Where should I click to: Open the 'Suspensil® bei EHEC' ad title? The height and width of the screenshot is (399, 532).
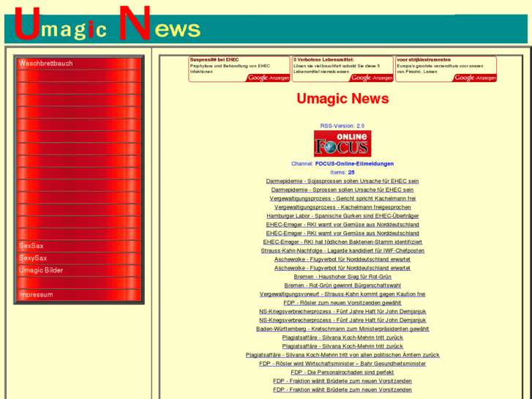[x=214, y=60]
